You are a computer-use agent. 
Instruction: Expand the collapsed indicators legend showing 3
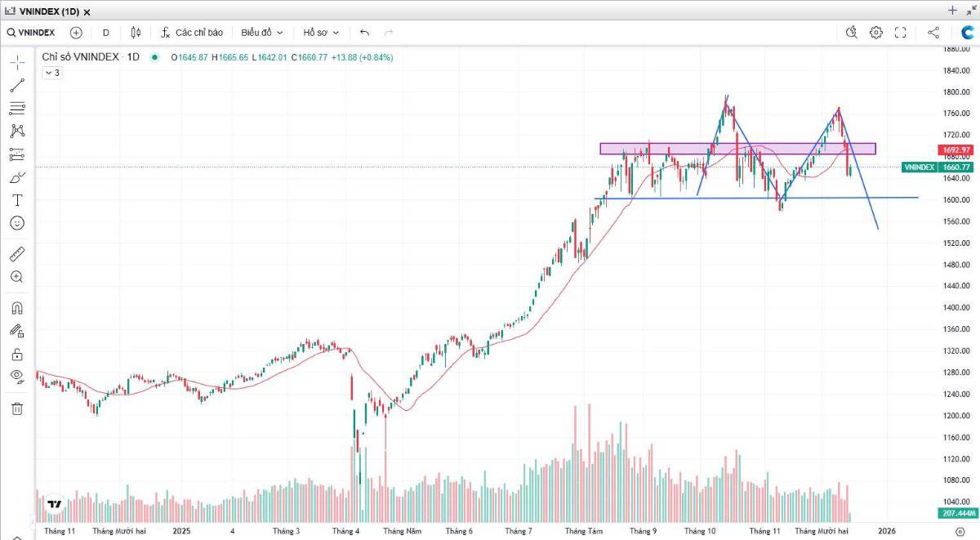coord(51,73)
